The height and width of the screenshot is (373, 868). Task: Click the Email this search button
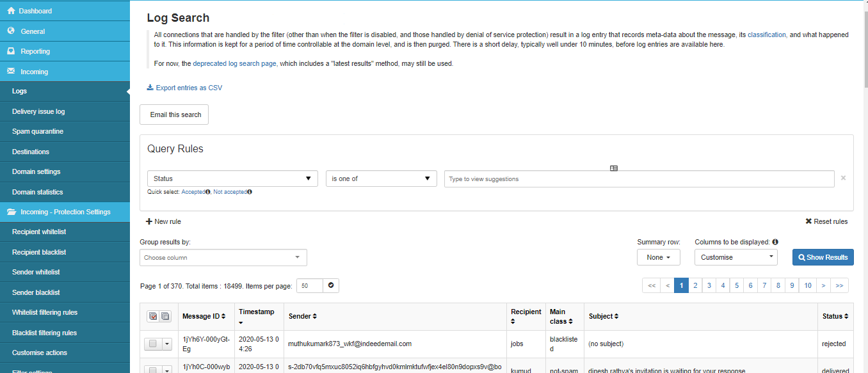pos(173,115)
